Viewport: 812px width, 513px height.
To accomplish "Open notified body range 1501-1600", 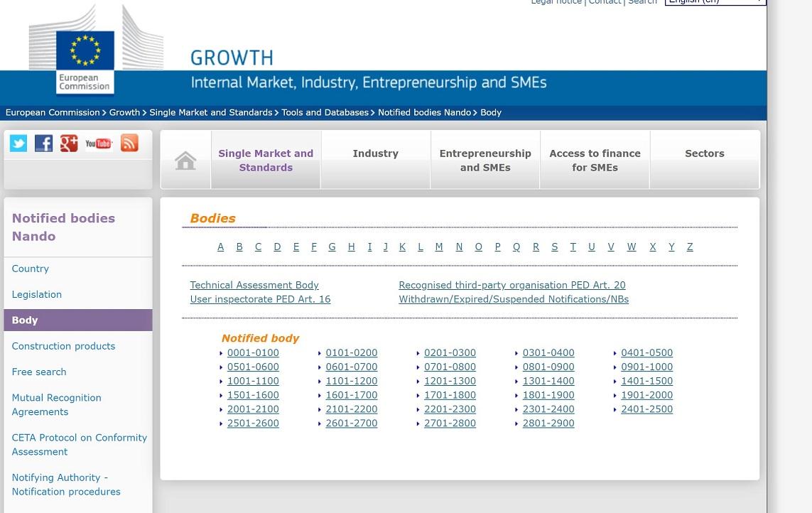I will point(253,395).
